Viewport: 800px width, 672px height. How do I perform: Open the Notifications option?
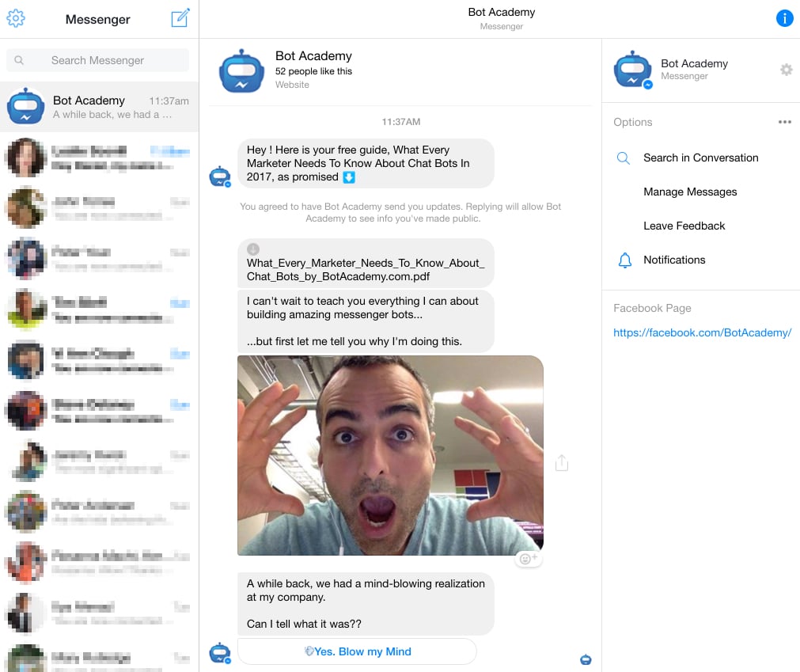click(674, 260)
